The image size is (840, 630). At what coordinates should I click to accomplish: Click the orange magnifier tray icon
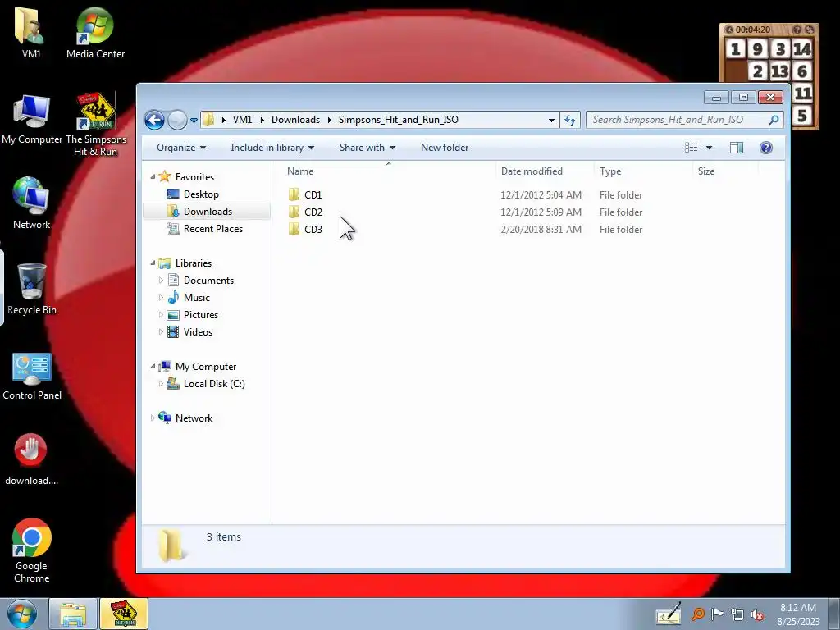click(x=697, y=614)
